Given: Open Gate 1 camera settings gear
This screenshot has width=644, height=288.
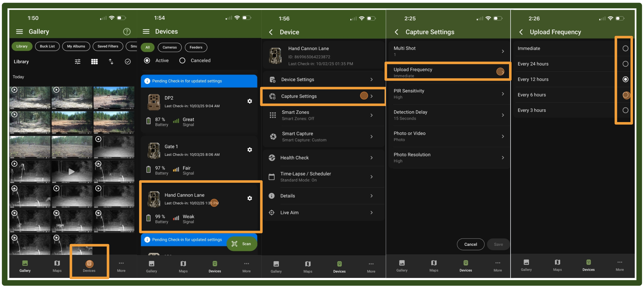Looking at the screenshot, I should 249,150.
